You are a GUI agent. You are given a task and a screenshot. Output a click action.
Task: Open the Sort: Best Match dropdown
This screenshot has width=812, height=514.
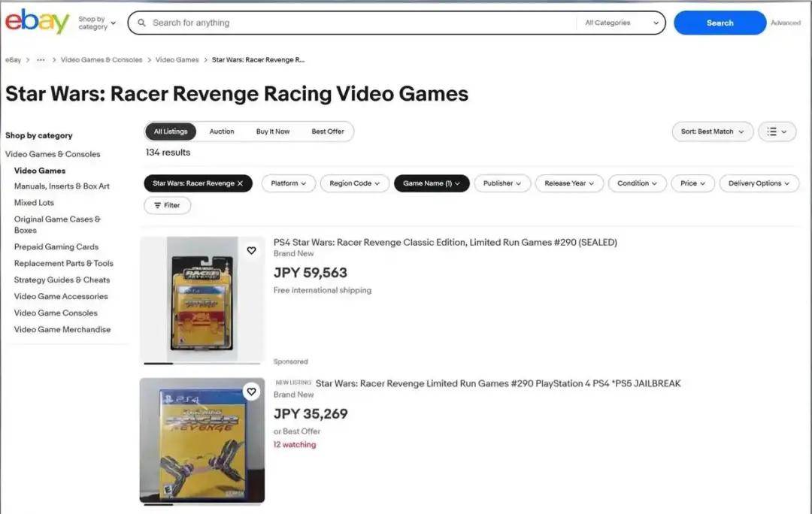(x=712, y=132)
